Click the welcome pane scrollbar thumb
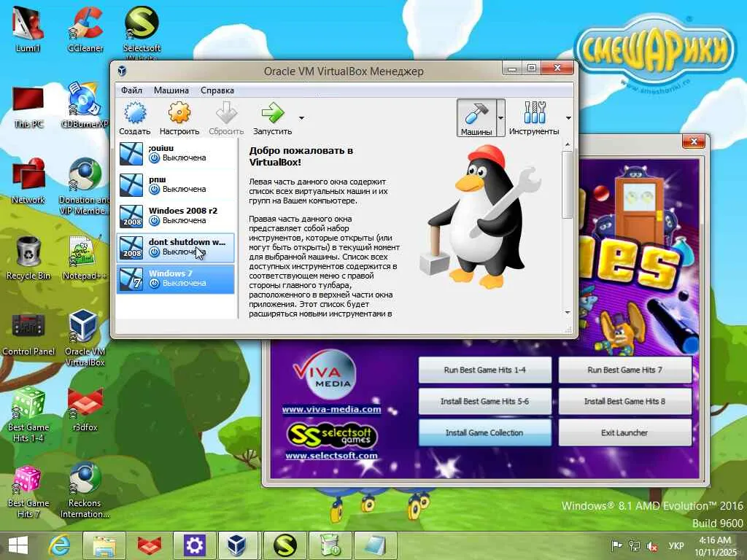Screen dimensions: 747x560 568,184
